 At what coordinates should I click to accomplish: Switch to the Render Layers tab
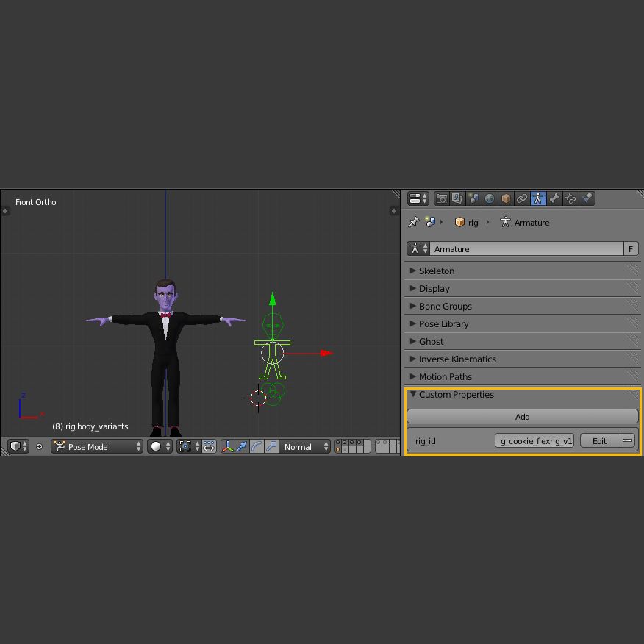457,198
